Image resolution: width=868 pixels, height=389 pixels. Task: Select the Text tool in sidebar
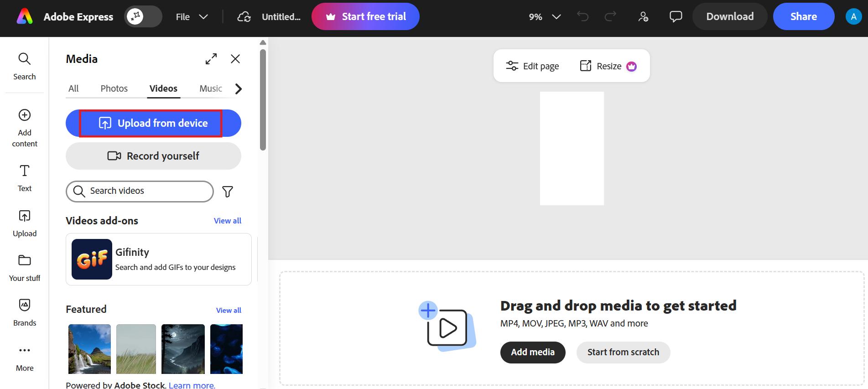click(25, 178)
